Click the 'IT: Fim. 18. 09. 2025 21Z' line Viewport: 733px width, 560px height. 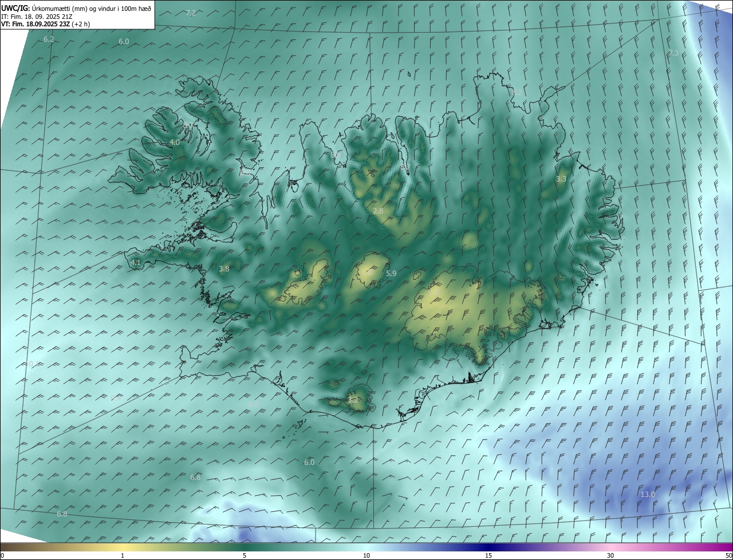click(36, 16)
